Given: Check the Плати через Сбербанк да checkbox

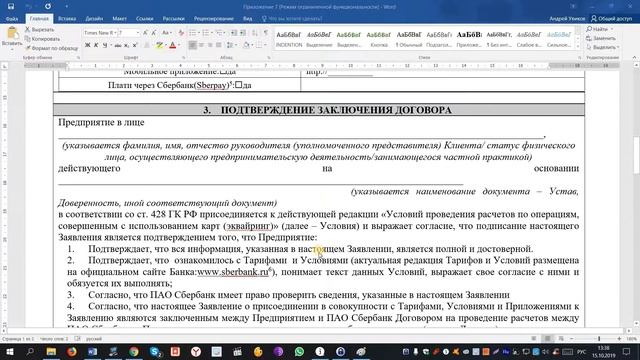Looking at the screenshot, I should point(239,85).
